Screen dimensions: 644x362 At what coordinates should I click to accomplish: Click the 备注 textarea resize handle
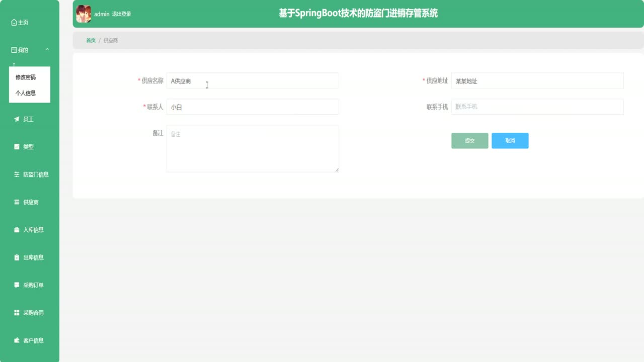coord(337,170)
